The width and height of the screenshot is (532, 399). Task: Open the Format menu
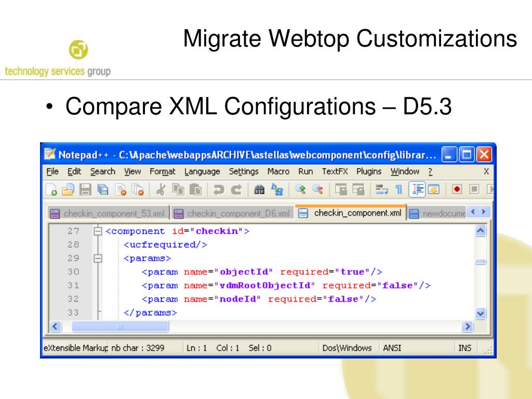[x=163, y=171]
